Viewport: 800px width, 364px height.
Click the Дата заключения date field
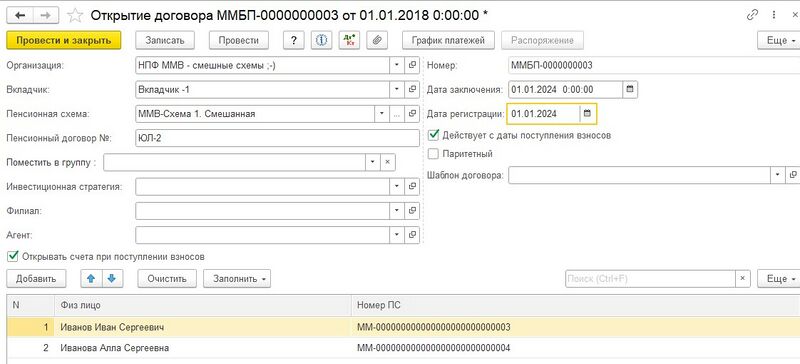[565, 89]
